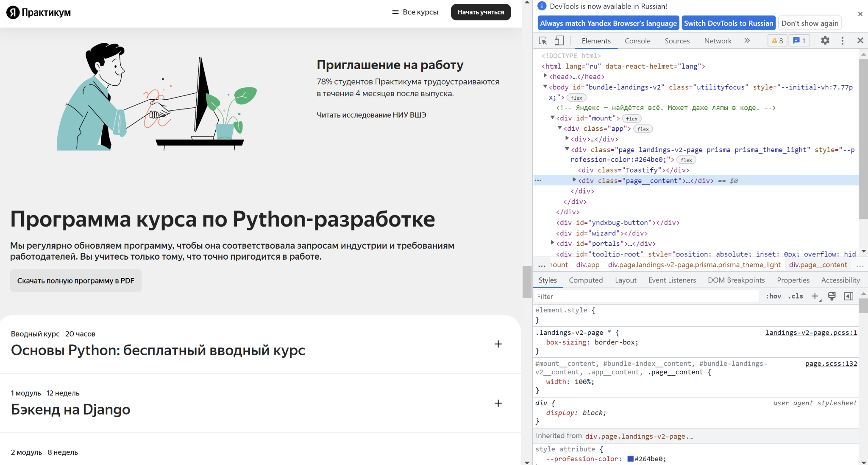Open the Event Listeners tab

[x=672, y=280]
